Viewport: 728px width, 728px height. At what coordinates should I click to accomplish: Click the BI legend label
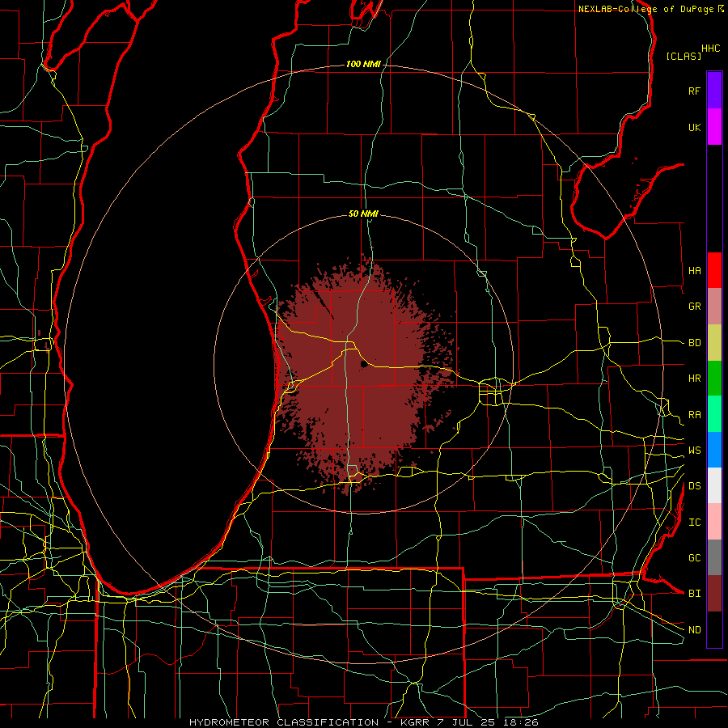(x=695, y=594)
